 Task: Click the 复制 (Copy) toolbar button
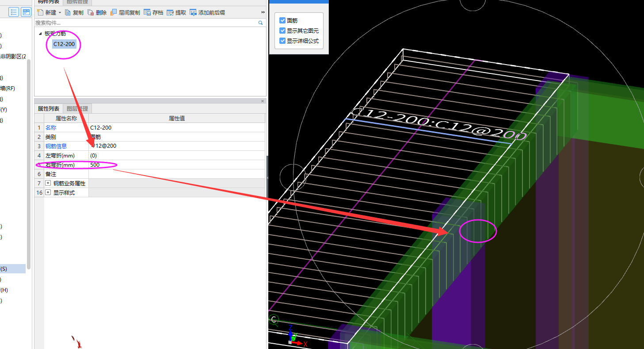click(x=74, y=12)
